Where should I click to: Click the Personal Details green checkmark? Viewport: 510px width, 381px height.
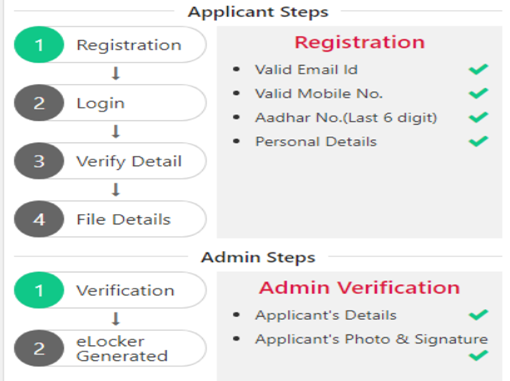click(478, 141)
